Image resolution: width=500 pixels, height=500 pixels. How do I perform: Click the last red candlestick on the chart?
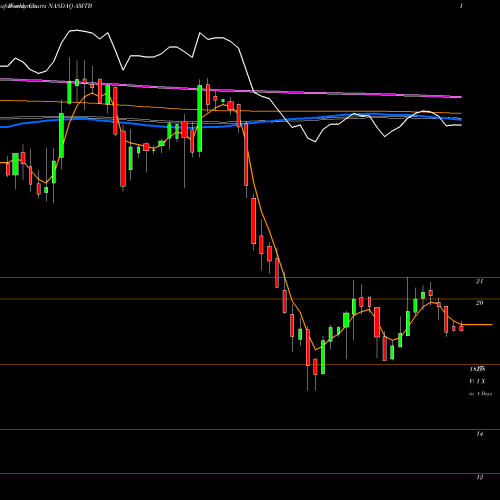tap(461, 328)
